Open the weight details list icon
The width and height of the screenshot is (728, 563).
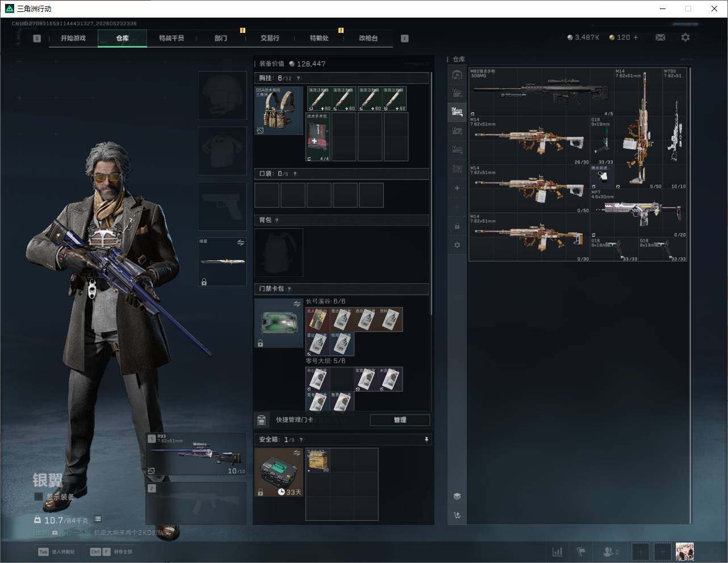pyautogui.click(x=98, y=519)
